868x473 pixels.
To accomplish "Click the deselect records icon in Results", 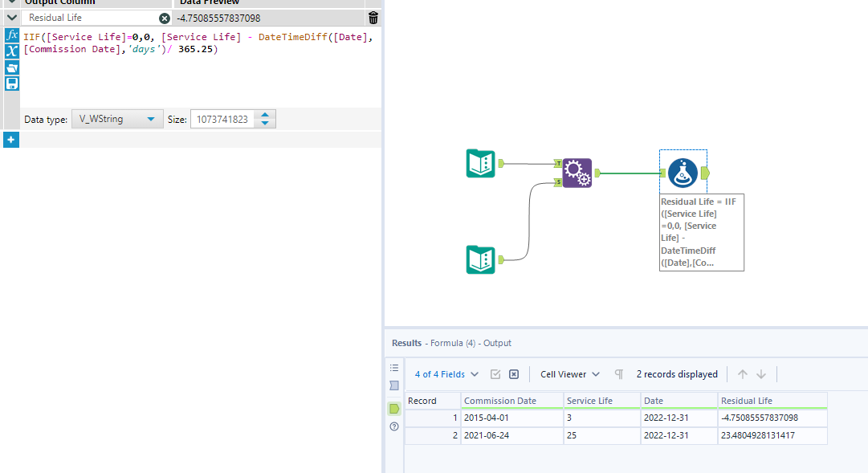I will [513, 373].
